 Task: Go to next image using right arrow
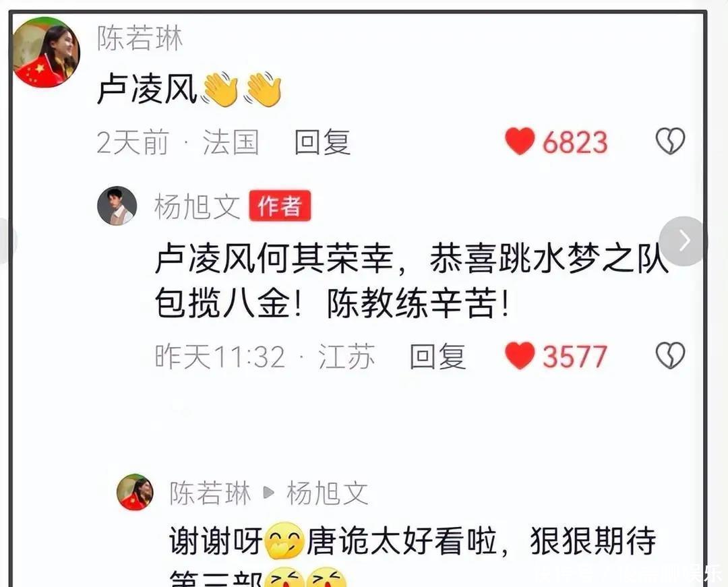[684, 241]
